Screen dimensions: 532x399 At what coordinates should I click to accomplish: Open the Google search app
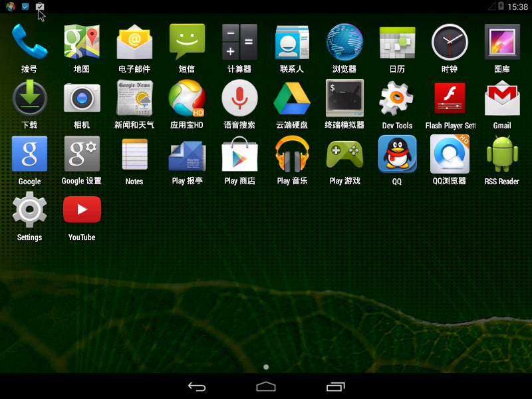pos(29,154)
